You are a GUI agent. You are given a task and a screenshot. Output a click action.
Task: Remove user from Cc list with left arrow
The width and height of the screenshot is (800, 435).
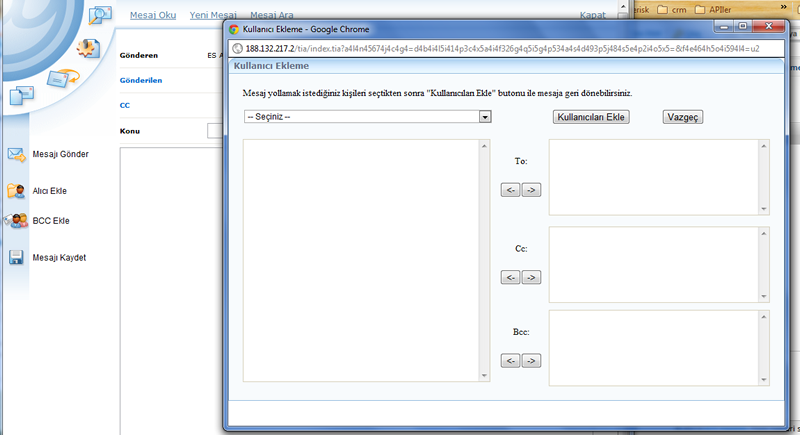510,277
